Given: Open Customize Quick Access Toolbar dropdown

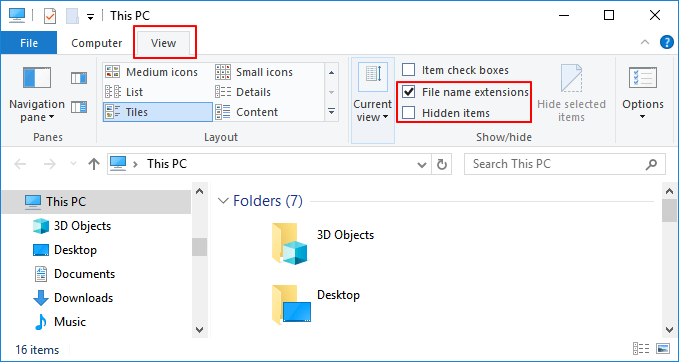Looking at the screenshot, I should 90,17.
